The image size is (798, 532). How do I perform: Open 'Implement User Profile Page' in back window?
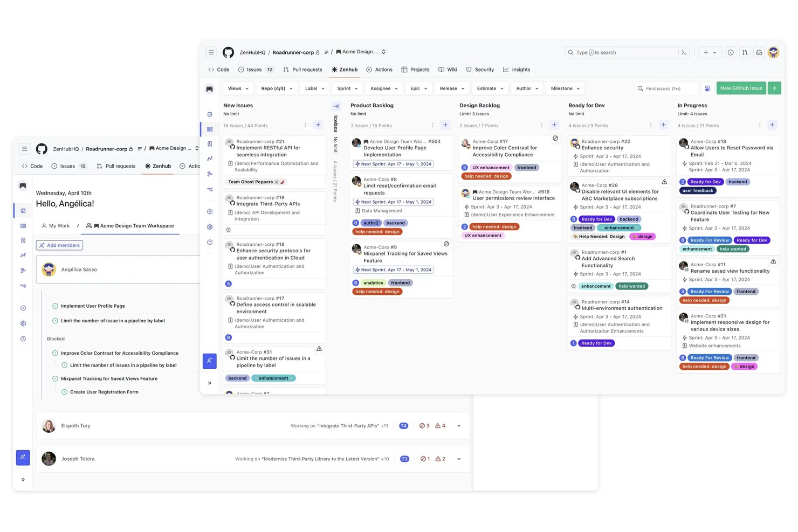tap(93, 306)
